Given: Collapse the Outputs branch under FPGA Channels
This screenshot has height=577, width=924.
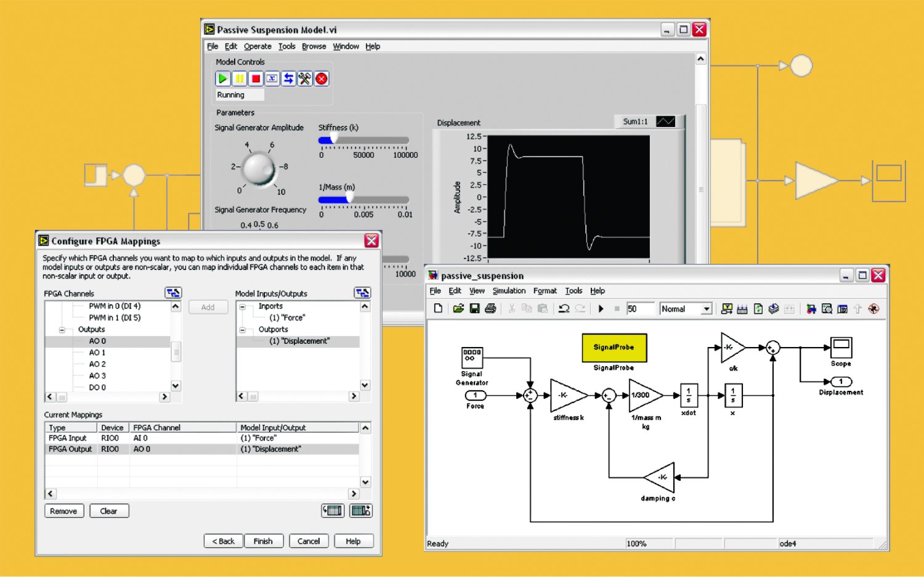Looking at the screenshot, I should click(61, 329).
